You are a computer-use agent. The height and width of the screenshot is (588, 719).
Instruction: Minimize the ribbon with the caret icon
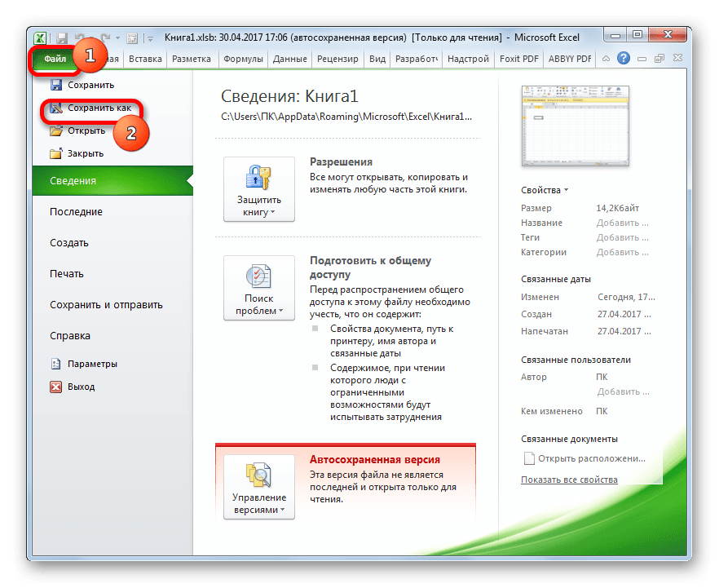point(606,58)
